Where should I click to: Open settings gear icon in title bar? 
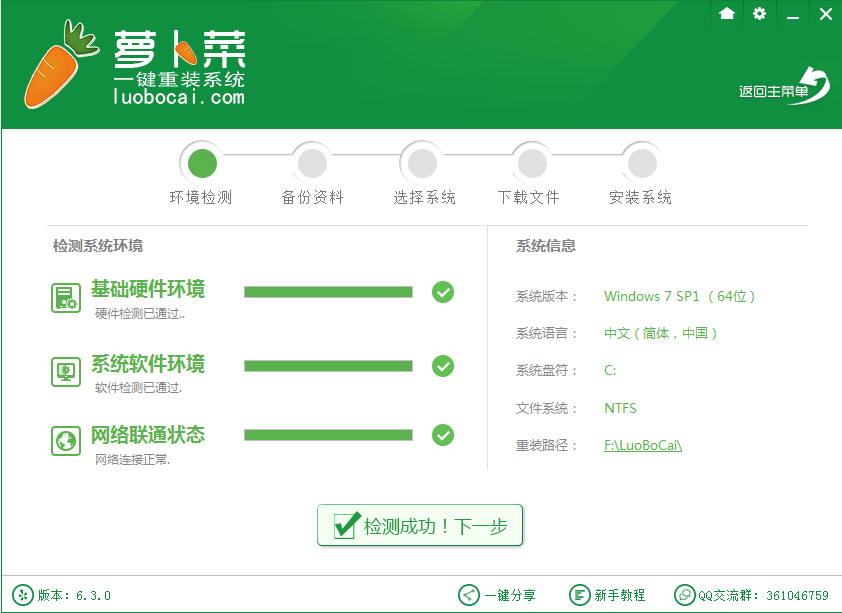pyautogui.click(x=759, y=13)
